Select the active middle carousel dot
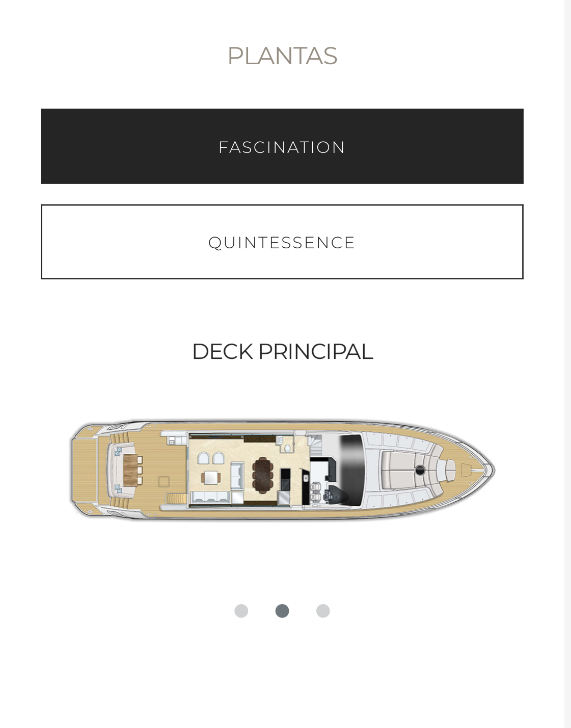 coord(282,610)
